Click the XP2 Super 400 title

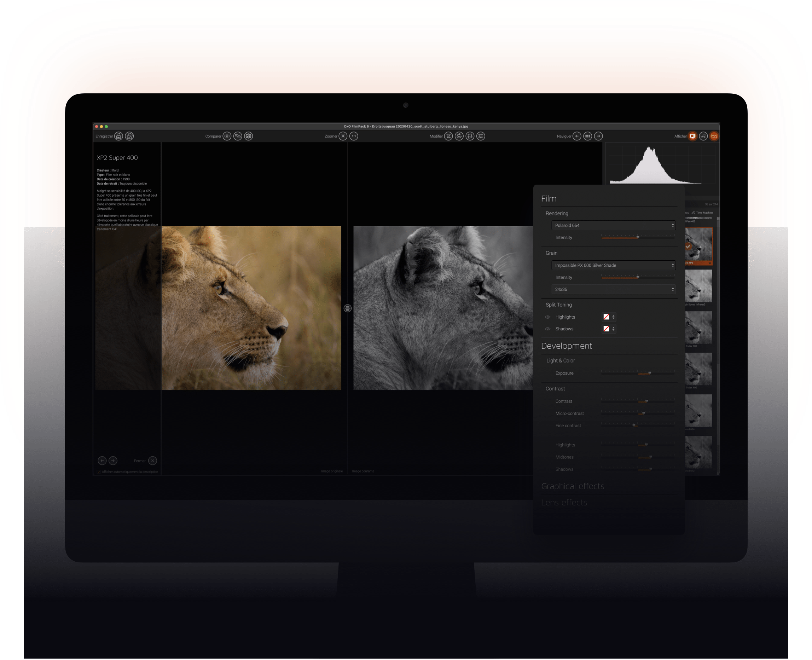click(x=117, y=157)
